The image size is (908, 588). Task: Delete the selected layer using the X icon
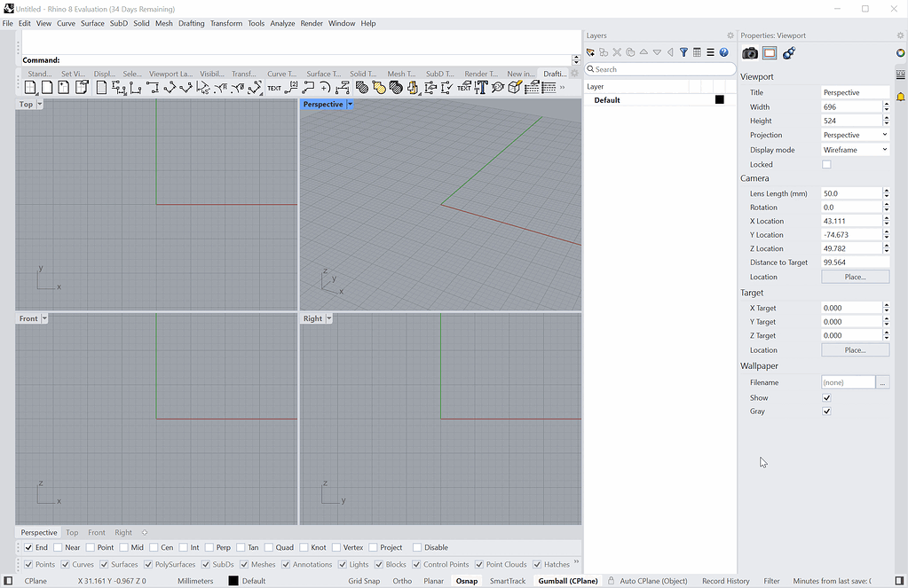617,52
